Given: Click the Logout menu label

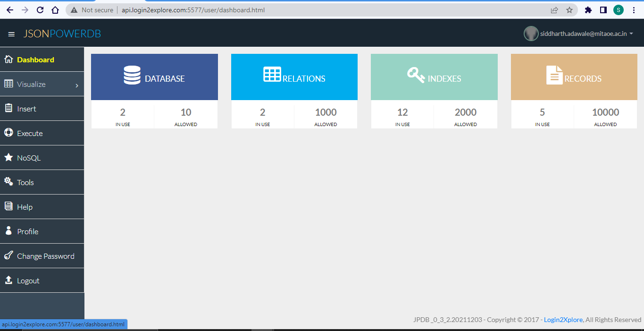Looking at the screenshot, I should point(28,280).
